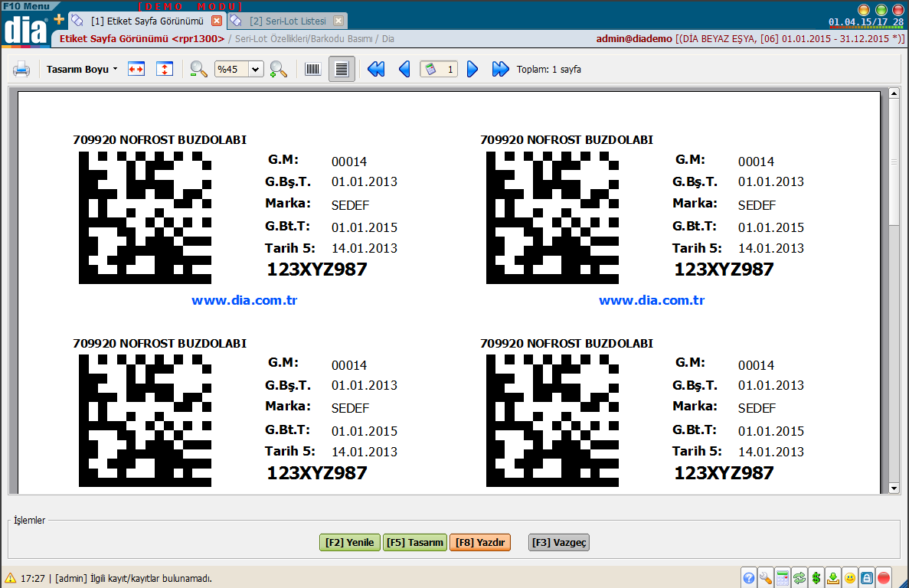
Task: Click the Seri-Lot Listesi tab icon
Action: (x=236, y=20)
